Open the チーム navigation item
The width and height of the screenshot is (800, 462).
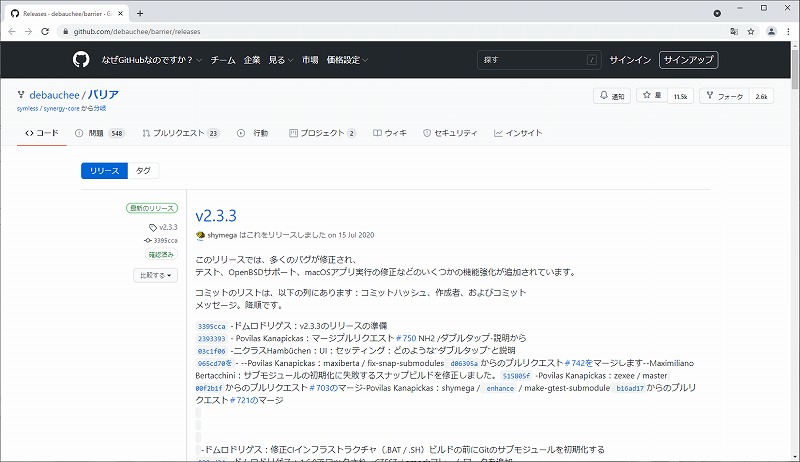[x=223, y=60]
